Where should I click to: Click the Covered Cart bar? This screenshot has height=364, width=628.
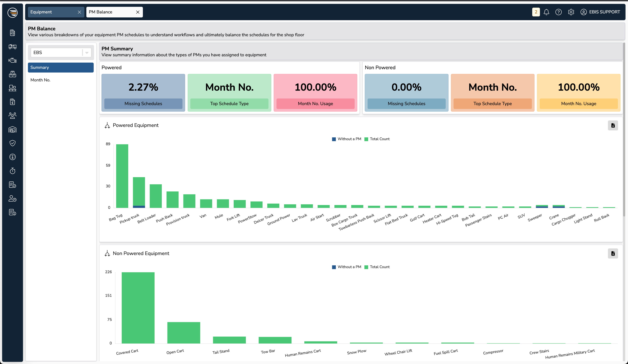pyautogui.click(x=138, y=308)
